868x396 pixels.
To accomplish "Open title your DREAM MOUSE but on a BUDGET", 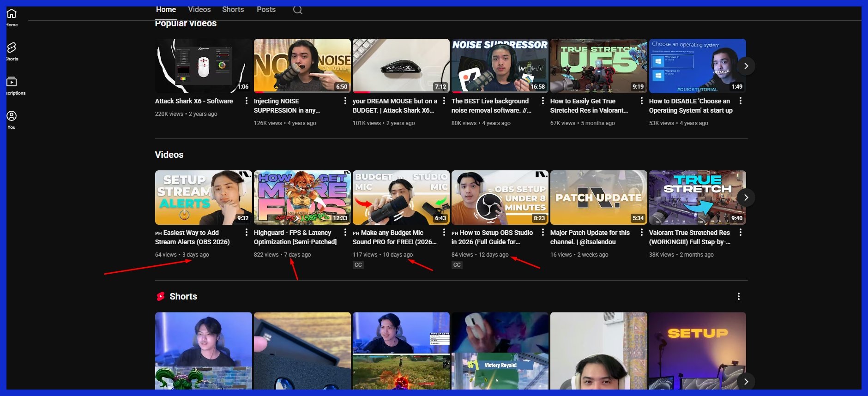I will coord(395,106).
